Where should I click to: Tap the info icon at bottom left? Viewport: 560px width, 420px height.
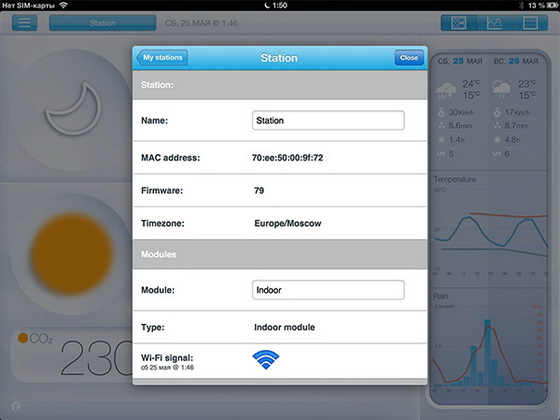pyautogui.click(x=16, y=406)
